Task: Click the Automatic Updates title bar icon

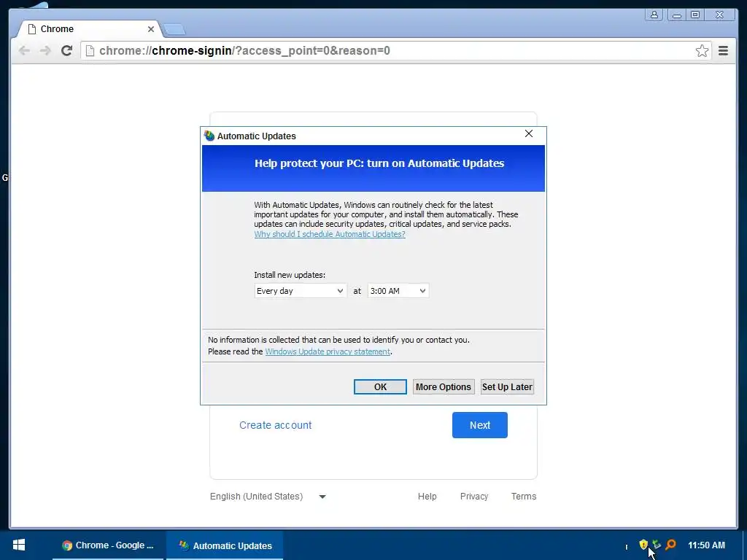Action: tap(209, 136)
